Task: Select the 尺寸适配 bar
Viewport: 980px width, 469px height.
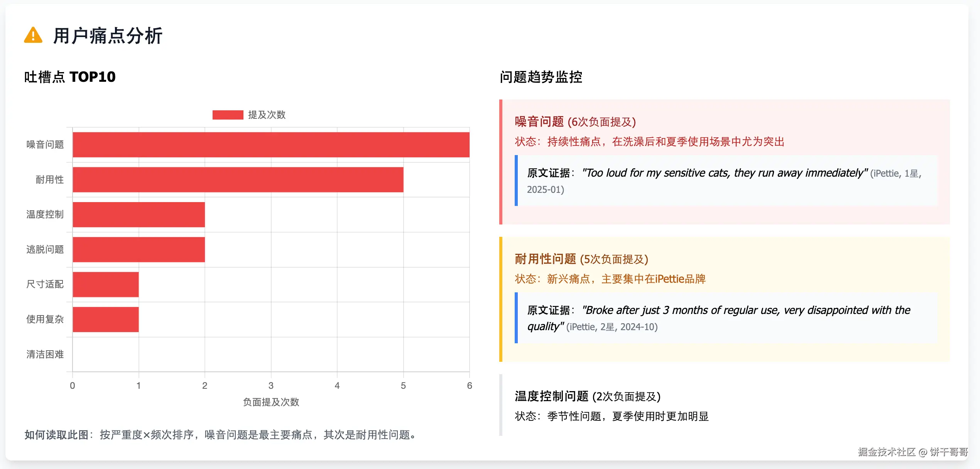Action: coord(105,284)
